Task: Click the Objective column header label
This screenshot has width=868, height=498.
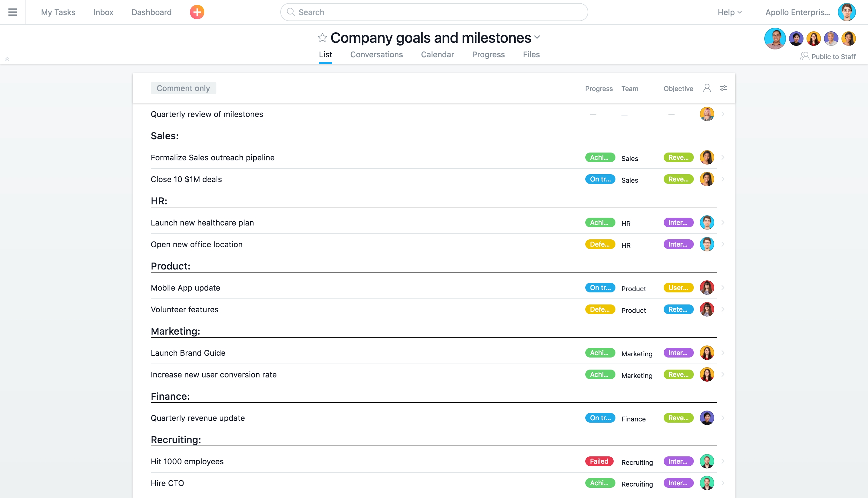Action: [678, 88]
